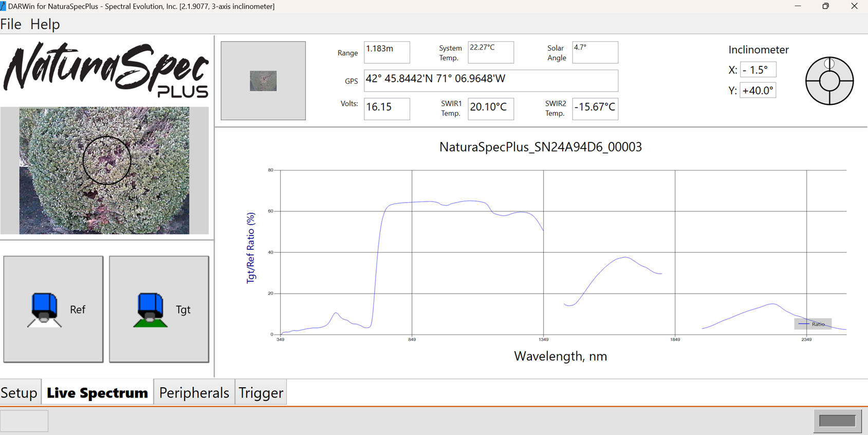
Task: Click the DARWin app icon in title bar
Action: [4, 6]
